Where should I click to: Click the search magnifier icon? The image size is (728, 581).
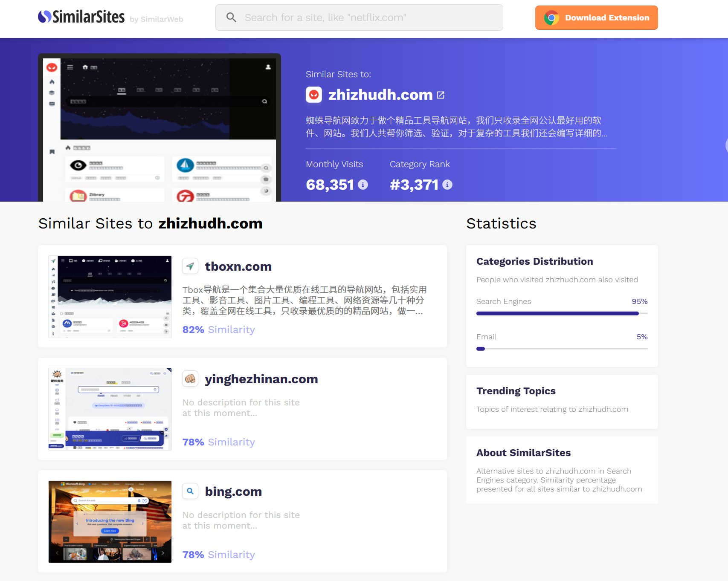pos(231,17)
